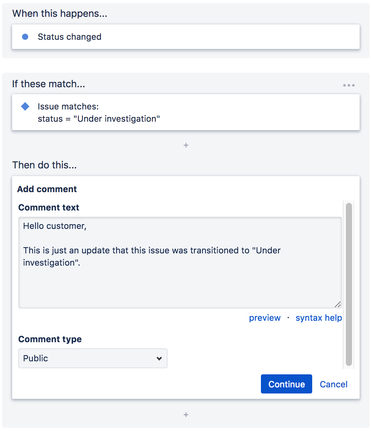The height and width of the screenshot is (431, 371).
Task: Click the When this happens heading
Action: [60, 14]
